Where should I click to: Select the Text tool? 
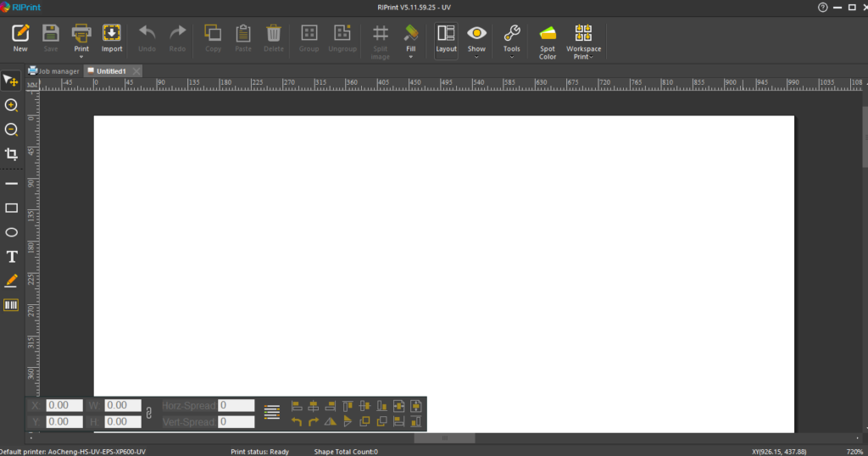[x=12, y=257]
